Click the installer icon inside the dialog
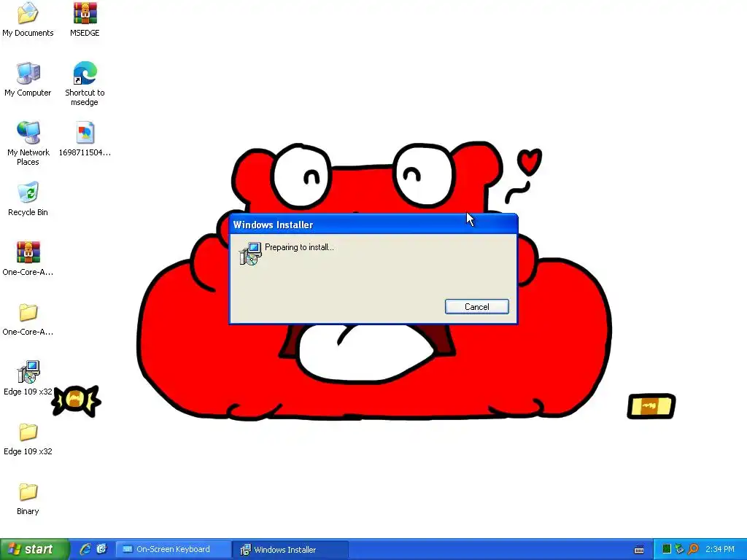 (x=250, y=253)
